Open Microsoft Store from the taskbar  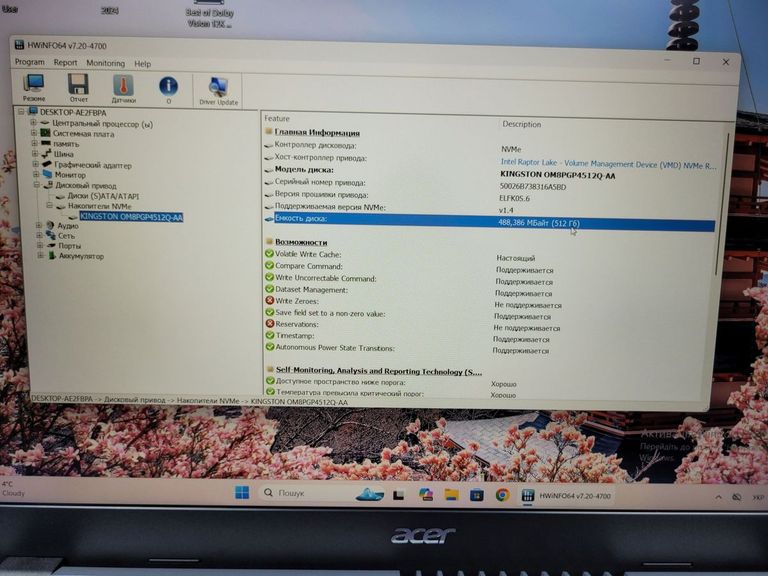click(477, 495)
